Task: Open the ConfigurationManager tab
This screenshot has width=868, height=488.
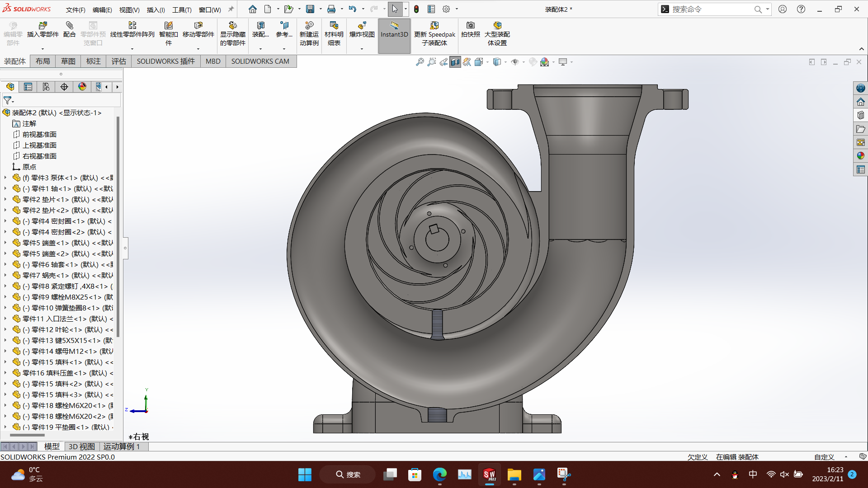Action: 46,87
